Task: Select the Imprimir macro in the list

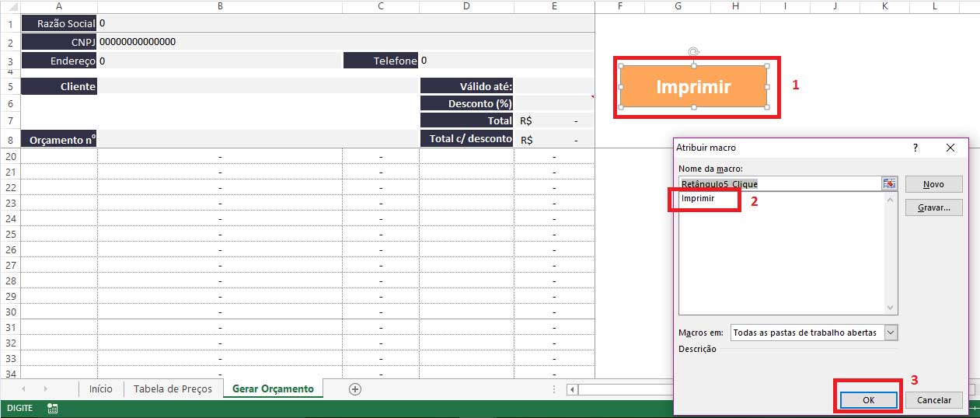Action: pyautogui.click(x=698, y=199)
